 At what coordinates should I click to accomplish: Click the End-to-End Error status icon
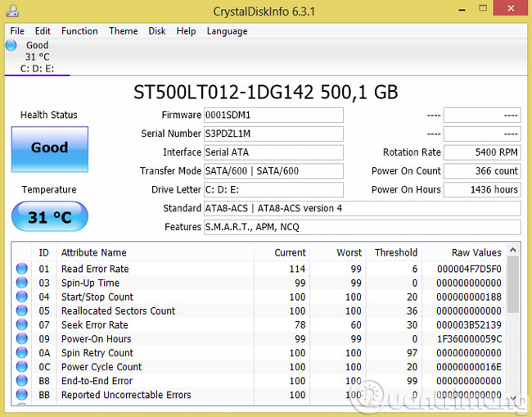21,381
